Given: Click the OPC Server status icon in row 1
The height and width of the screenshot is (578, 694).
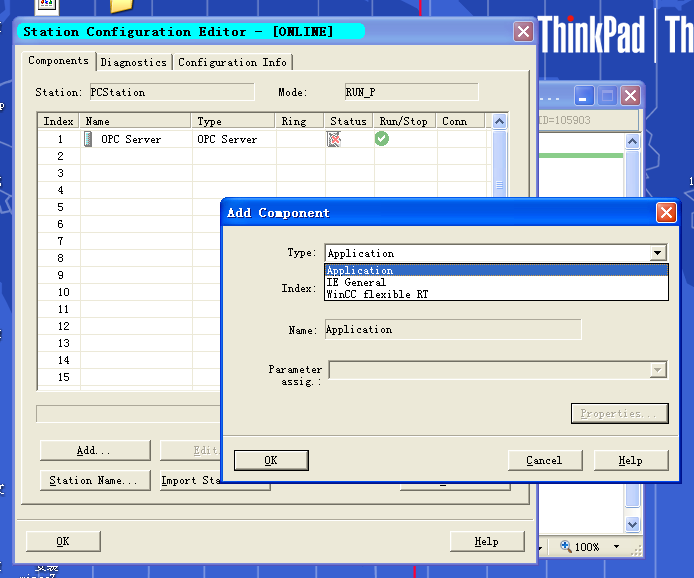Looking at the screenshot, I should (x=334, y=139).
